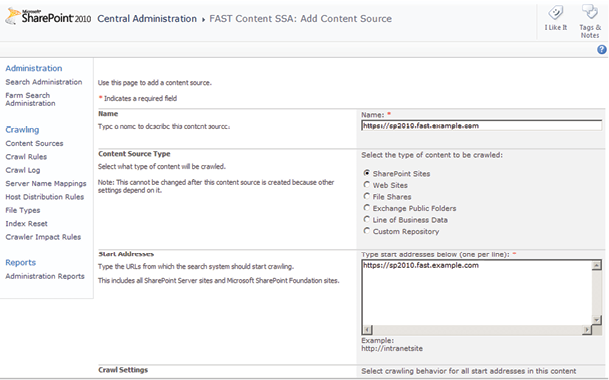Open File Types settings
This screenshot has width=609, height=380.
point(23,210)
